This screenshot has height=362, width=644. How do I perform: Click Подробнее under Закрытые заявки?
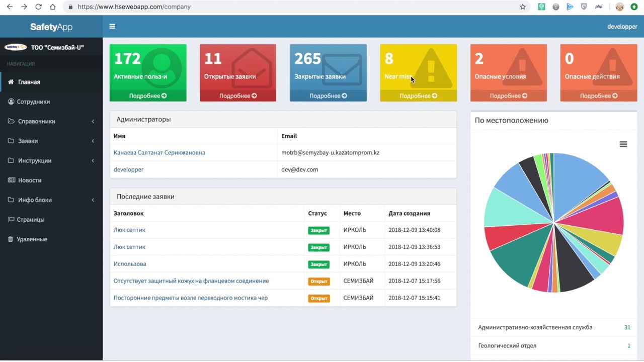(x=328, y=96)
